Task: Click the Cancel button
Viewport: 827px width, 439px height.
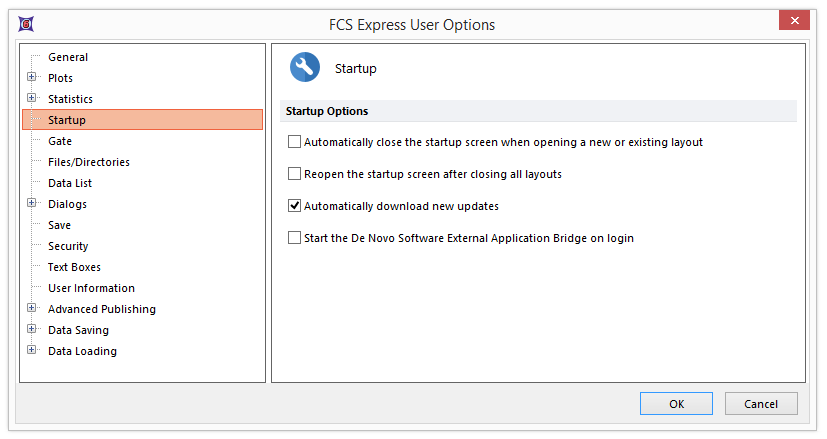Action: pyautogui.click(x=760, y=404)
